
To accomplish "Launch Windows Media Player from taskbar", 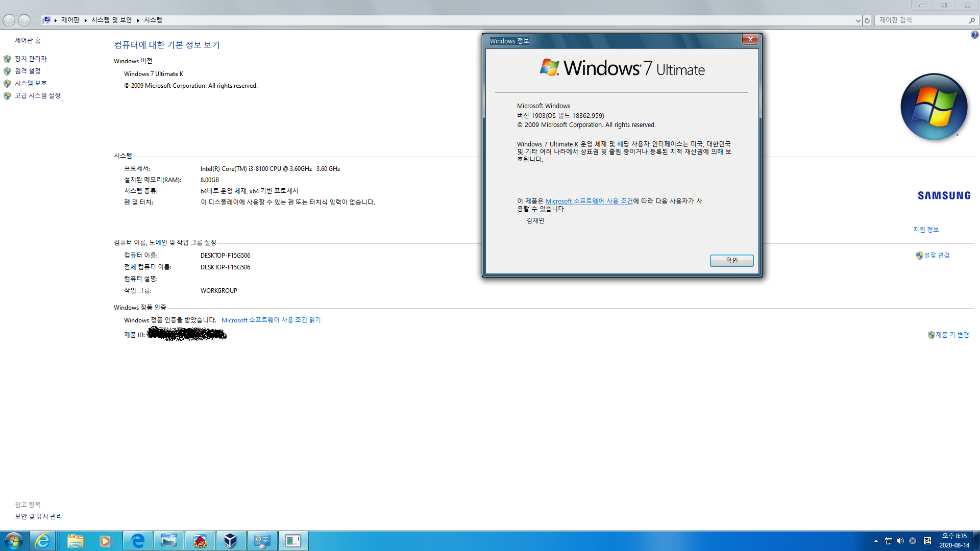I will [x=106, y=541].
